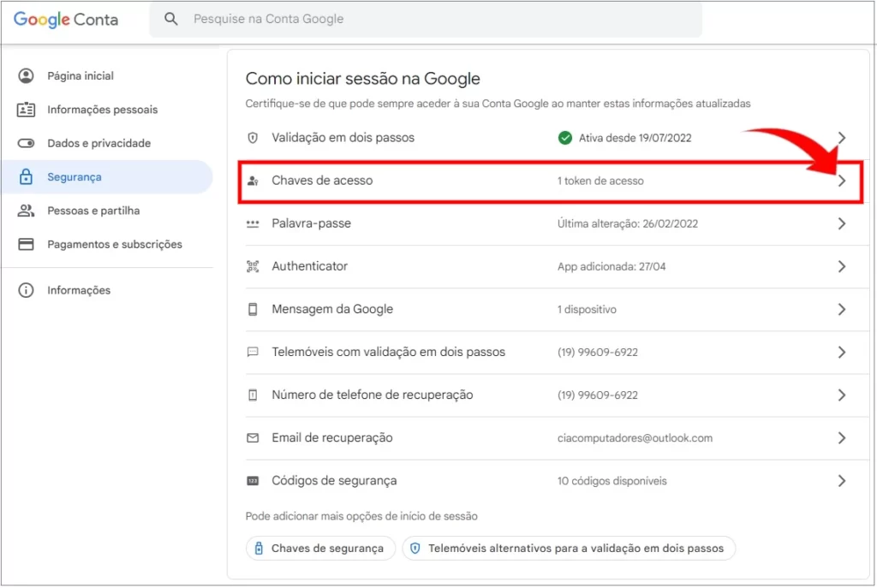Viewport: 877px width, 588px height.
Task: Open Validação em dois passos settings
Action: coord(343,138)
